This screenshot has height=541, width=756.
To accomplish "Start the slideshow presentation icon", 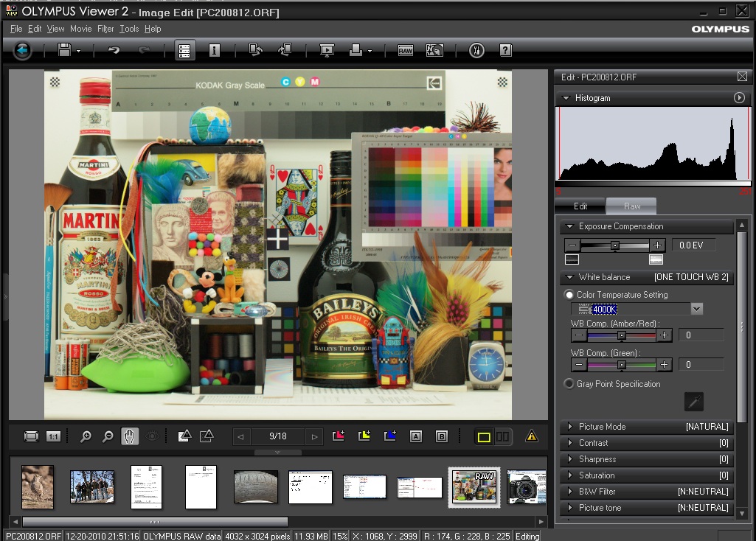I will (327, 50).
